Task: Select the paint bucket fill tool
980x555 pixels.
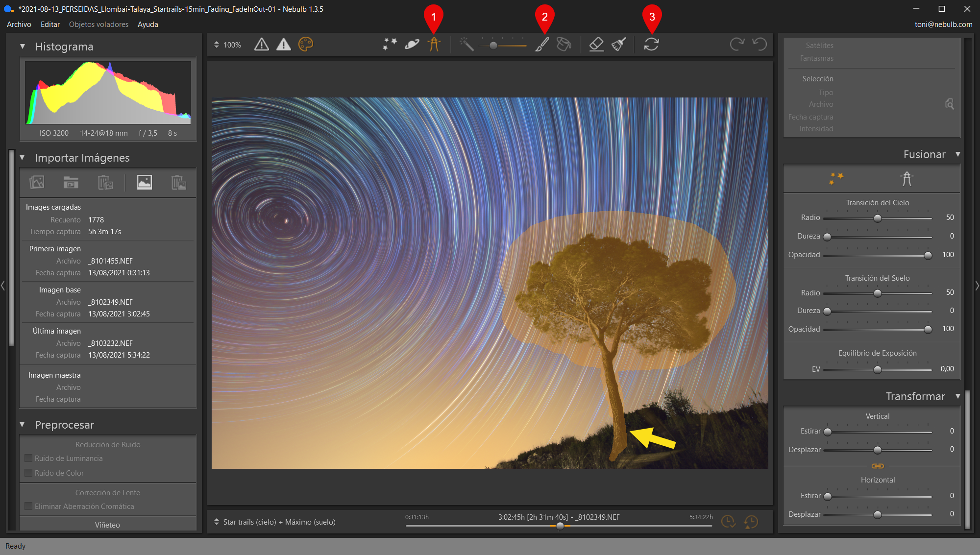Action: pyautogui.click(x=564, y=45)
